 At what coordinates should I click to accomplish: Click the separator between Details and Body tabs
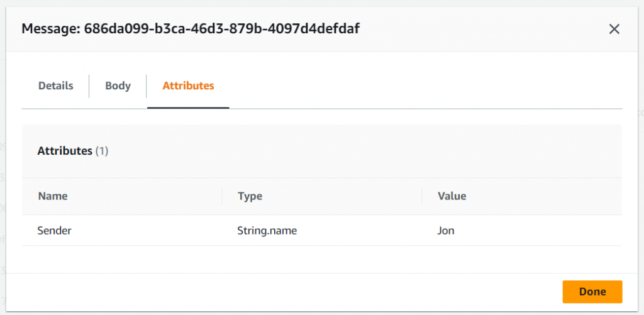point(89,86)
